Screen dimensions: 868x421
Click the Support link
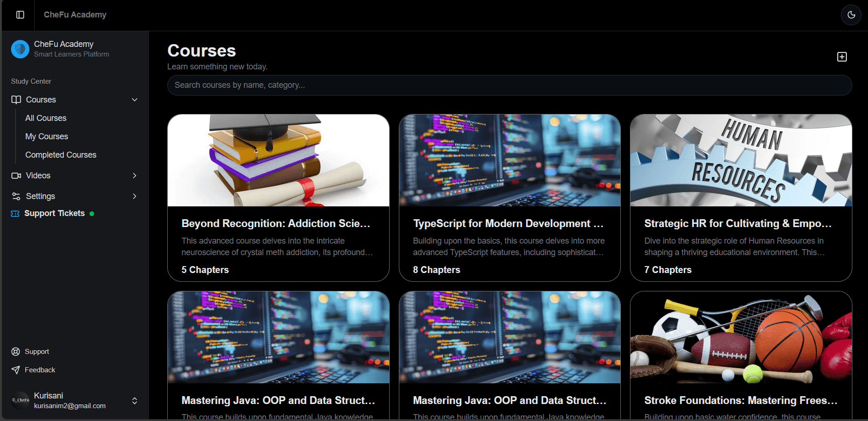click(x=37, y=352)
